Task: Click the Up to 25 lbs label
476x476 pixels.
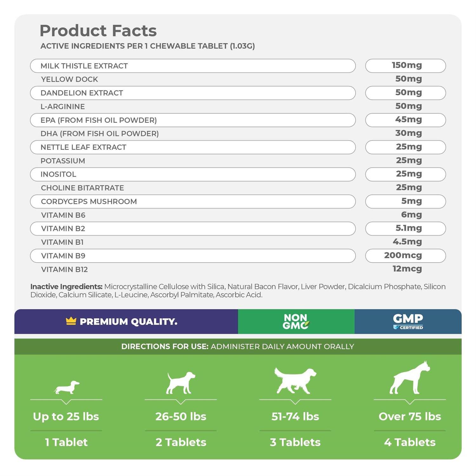Action: tap(66, 416)
